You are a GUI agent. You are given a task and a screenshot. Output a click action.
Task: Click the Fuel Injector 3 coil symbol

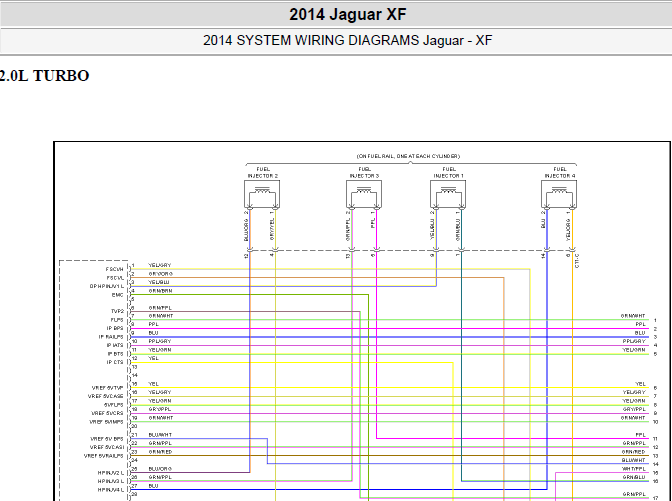(x=364, y=194)
